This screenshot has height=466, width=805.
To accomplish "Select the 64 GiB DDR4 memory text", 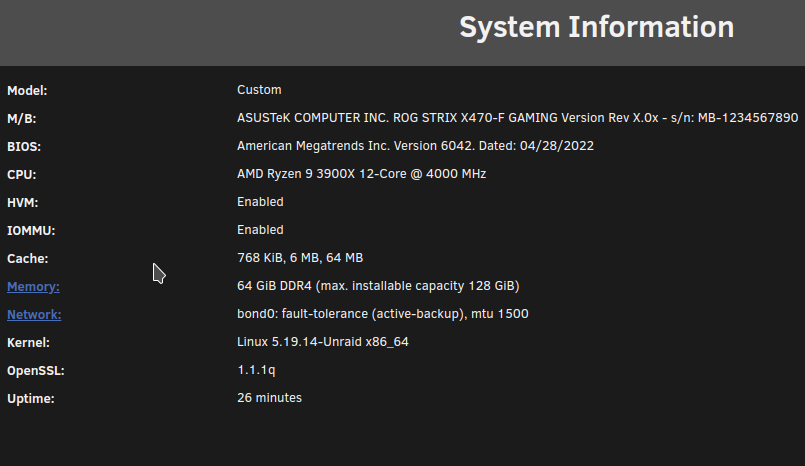I will click(378, 286).
